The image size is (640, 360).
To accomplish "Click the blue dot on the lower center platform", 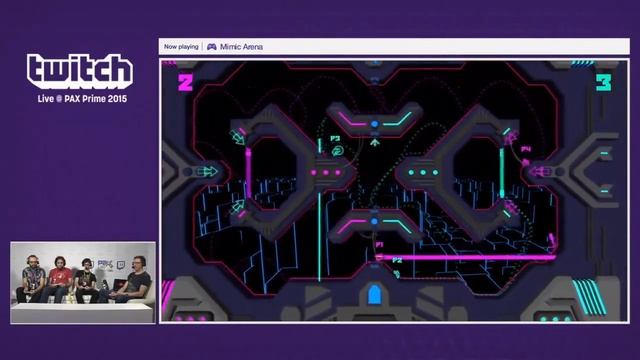I will click(375, 222).
